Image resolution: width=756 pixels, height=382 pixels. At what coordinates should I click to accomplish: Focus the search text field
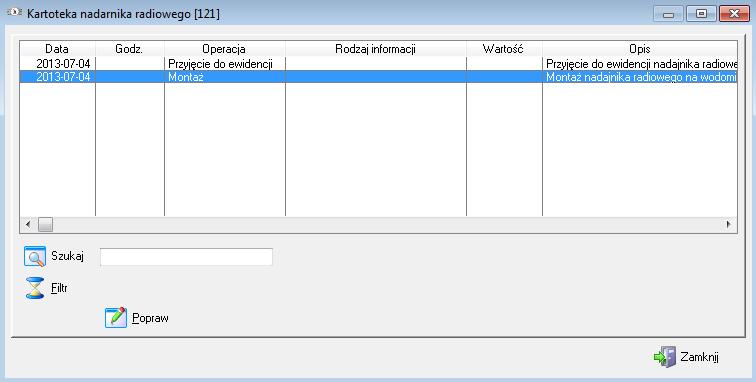click(187, 257)
